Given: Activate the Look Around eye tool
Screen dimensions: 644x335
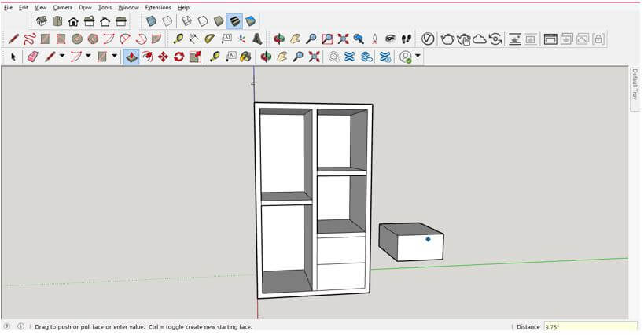Looking at the screenshot, I should (x=390, y=39).
